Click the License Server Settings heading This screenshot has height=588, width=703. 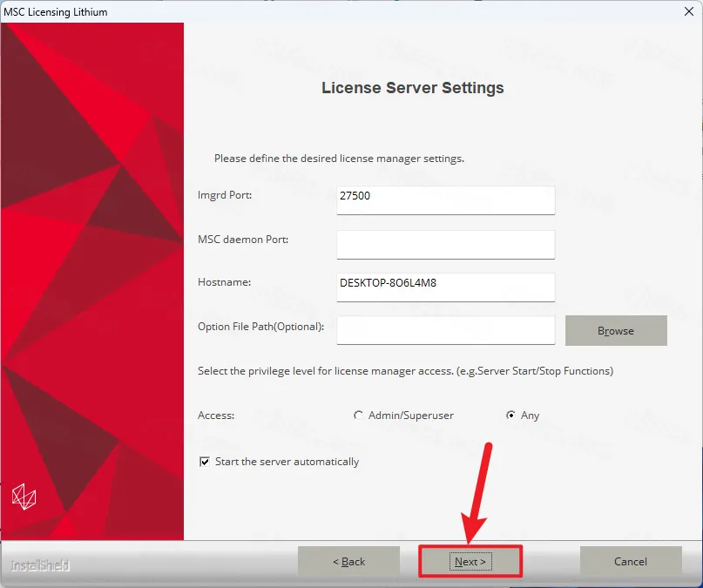coord(413,88)
